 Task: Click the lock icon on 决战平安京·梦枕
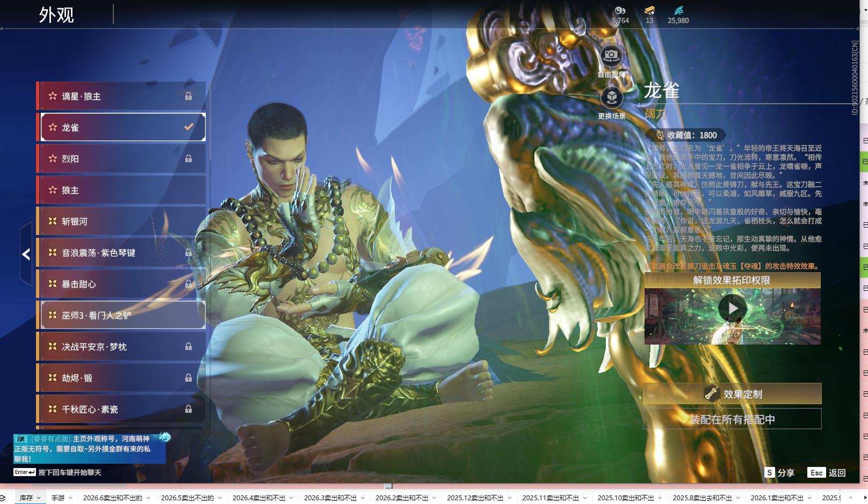click(189, 346)
